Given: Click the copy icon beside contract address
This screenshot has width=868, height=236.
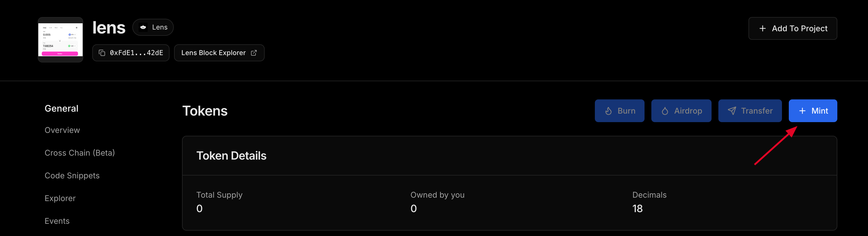Looking at the screenshot, I should tap(102, 53).
